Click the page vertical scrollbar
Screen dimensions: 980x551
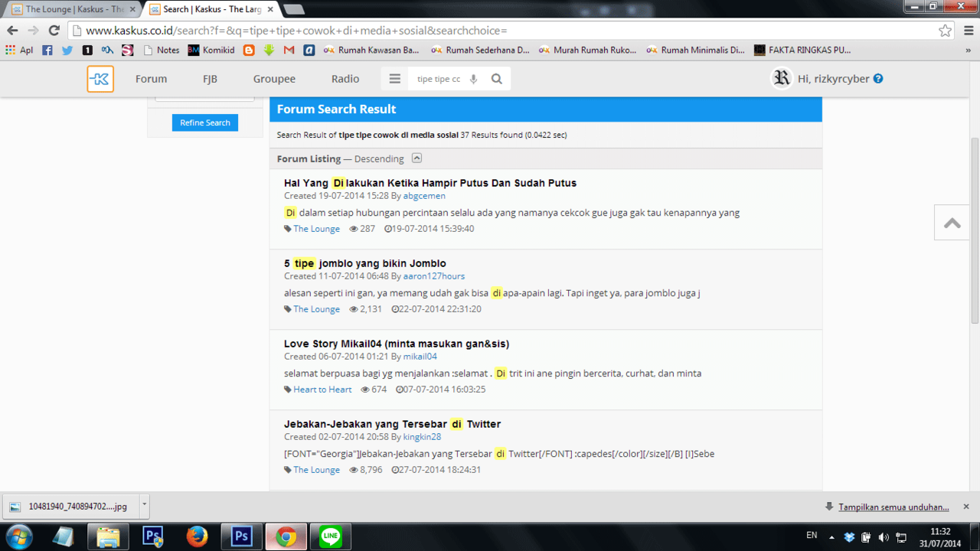pyautogui.click(x=975, y=230)
